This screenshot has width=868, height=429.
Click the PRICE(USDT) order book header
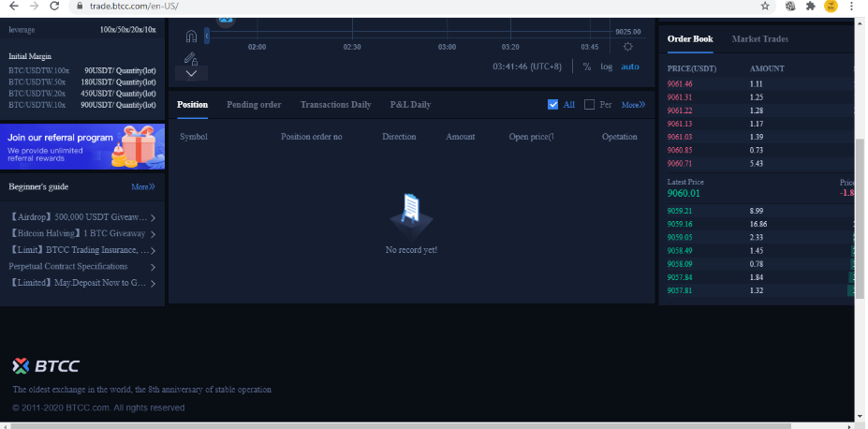pyautogui.click(x=692, y=68)
